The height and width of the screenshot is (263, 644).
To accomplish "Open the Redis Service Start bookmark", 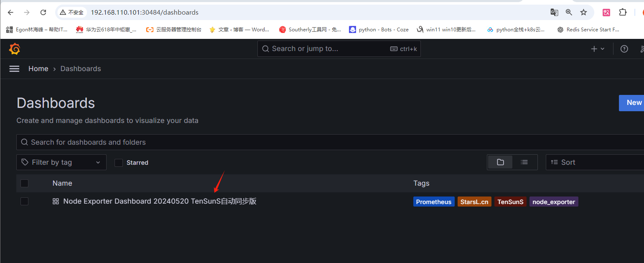I will coord(588,30).
